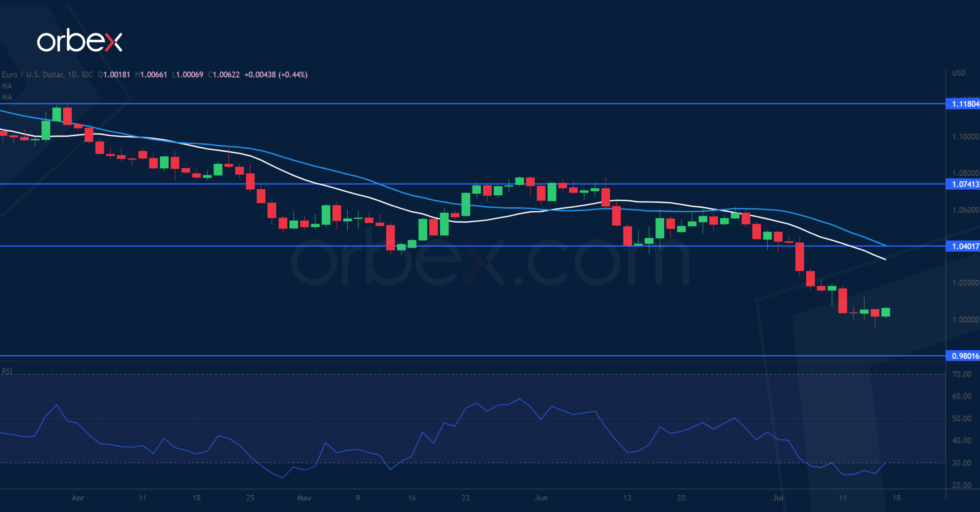Click the last green candlestick
Screen dimensions: 980x512
point(886,312)
